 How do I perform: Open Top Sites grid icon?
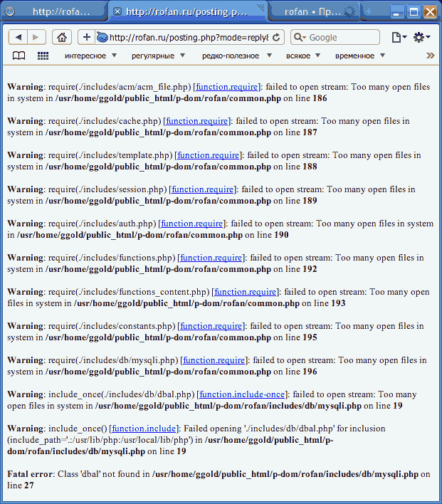coord(43,56)
